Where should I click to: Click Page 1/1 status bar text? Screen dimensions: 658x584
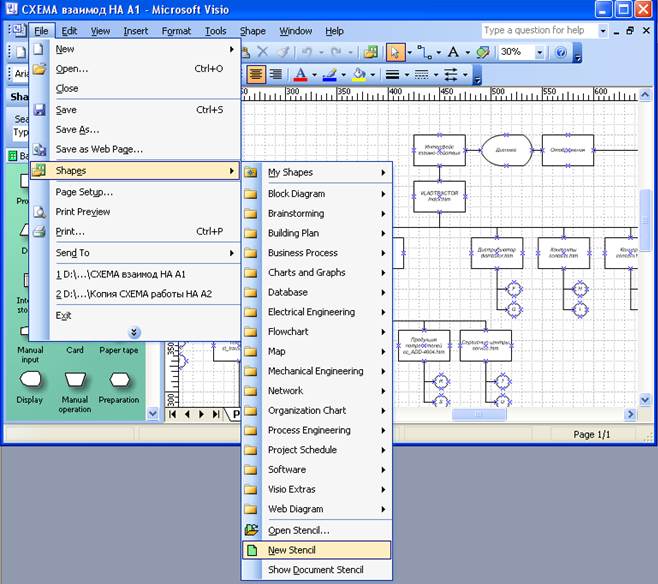click(591, 435)
